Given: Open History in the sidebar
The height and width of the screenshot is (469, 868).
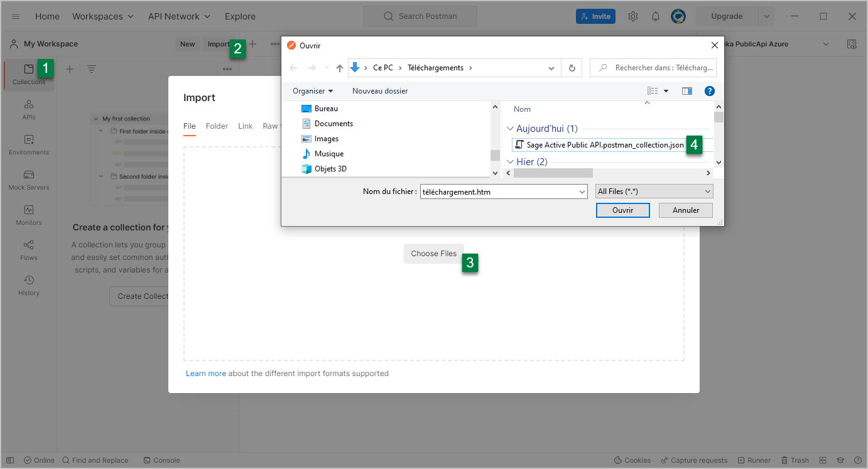Looking at the screenshot, I should tap(29, 286).
